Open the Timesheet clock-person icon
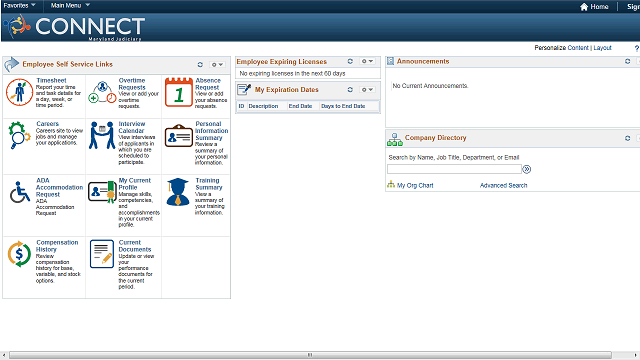 [x=19, y=92]
